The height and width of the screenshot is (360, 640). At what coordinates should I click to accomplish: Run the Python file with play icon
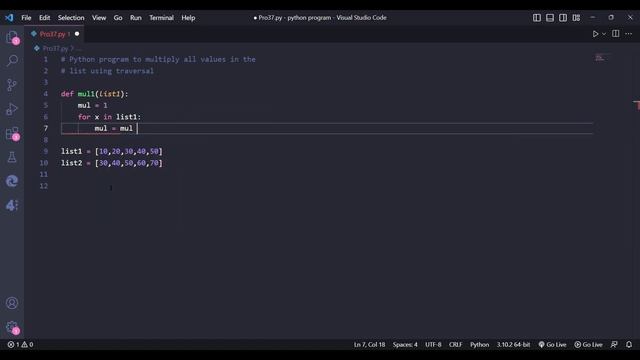tap(595, 34)
